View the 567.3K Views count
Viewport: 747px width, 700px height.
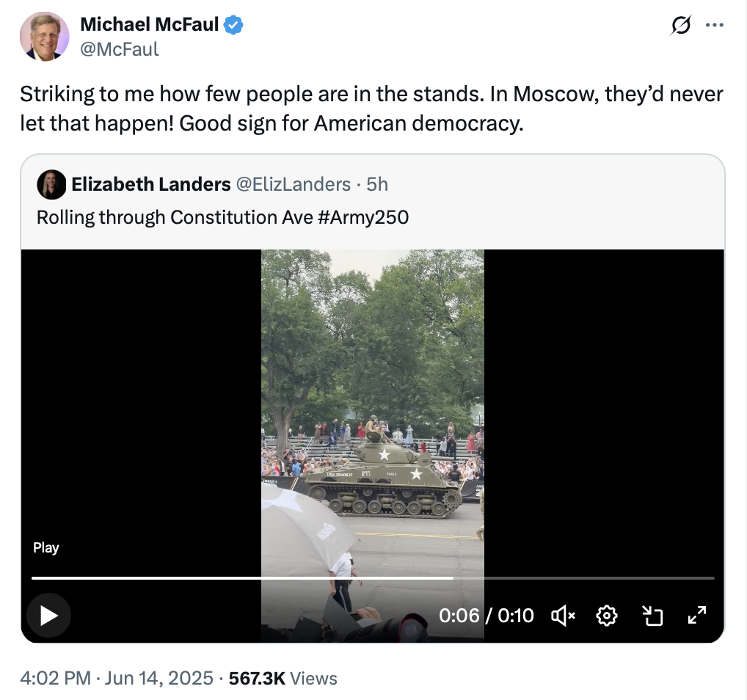[283, 678]
